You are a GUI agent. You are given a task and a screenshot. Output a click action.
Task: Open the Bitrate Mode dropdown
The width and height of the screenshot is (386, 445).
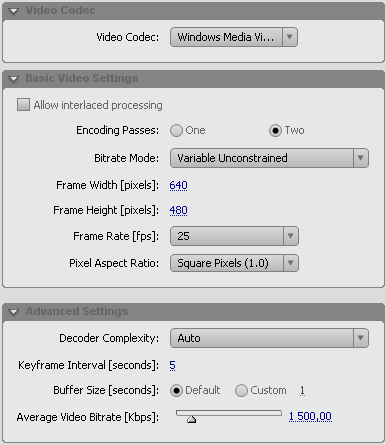pos(269,158)
